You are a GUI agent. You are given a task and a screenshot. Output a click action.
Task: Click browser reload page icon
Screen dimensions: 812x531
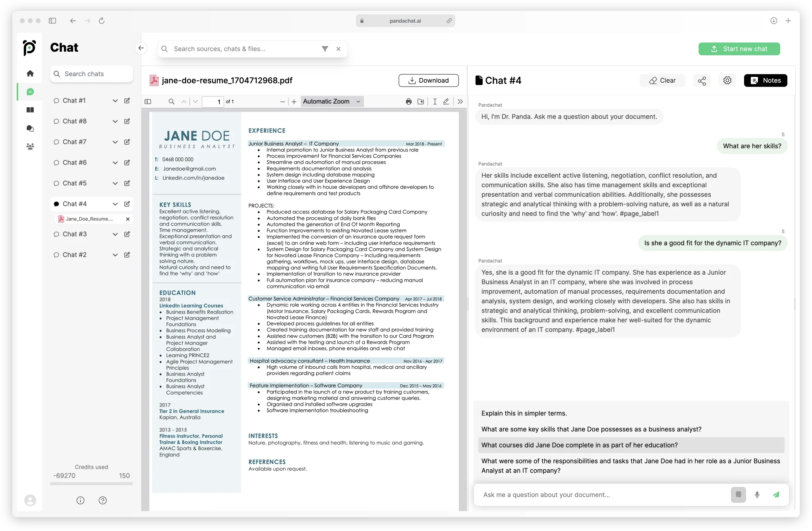pyautogui.click(x=102, y=21)
